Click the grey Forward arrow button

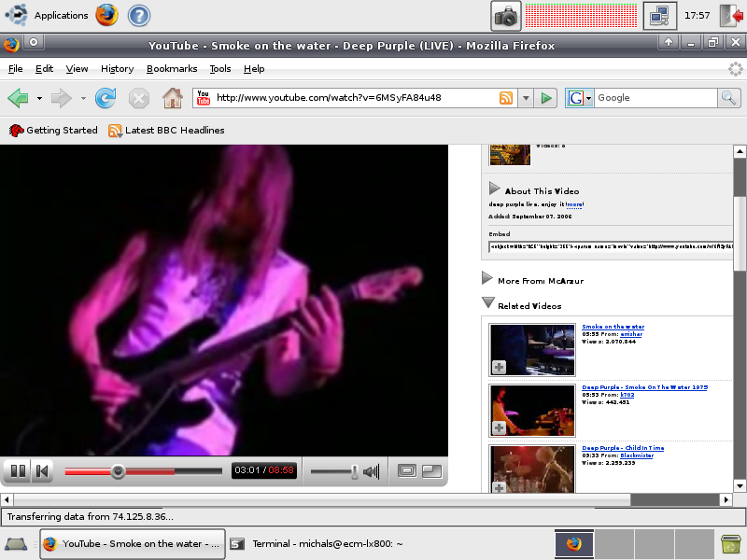(61, 98)
